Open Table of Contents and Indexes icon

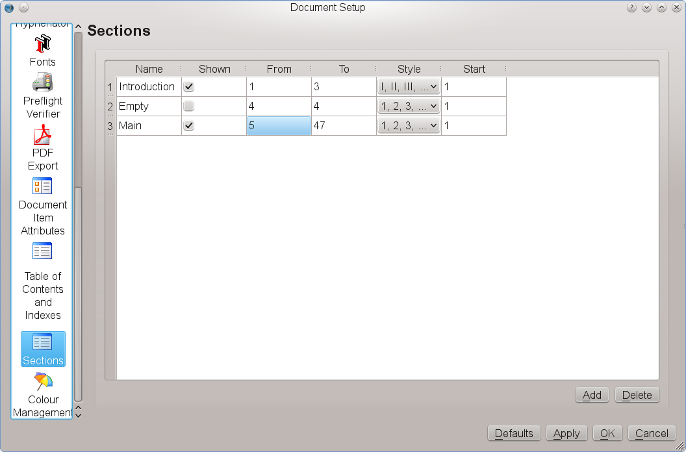point(42,251)
